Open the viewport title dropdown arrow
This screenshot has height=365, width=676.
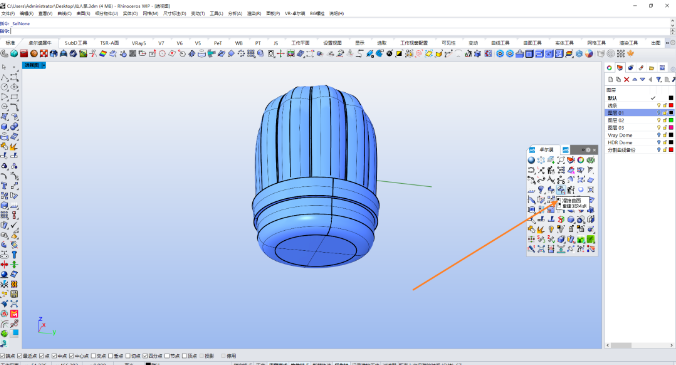(44, 65)
